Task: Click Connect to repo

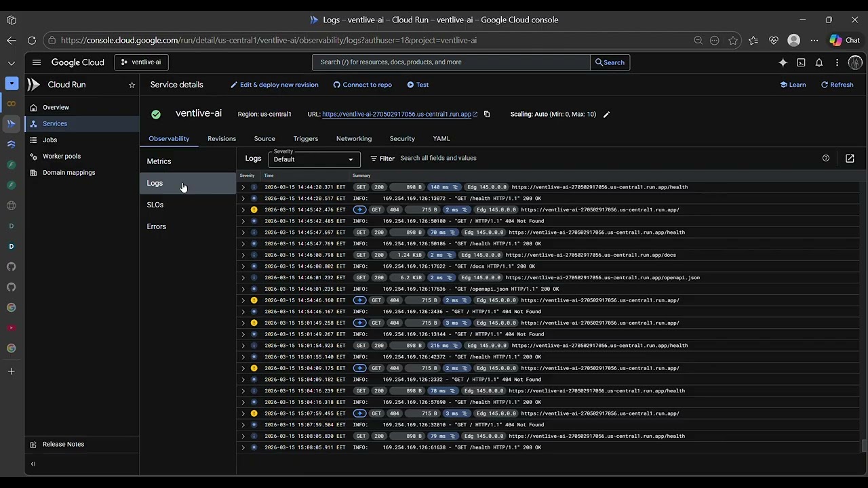Action: click(x=362, y=85)
